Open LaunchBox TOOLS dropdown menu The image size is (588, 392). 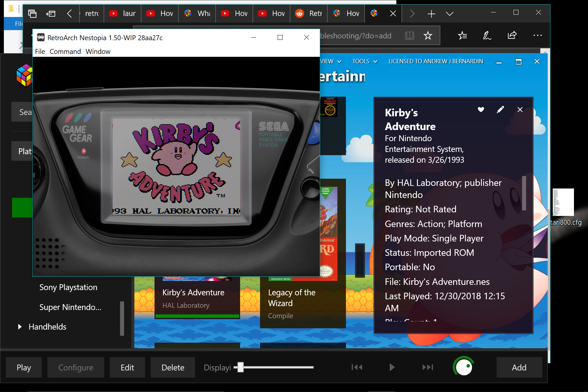tap(365, 61)
